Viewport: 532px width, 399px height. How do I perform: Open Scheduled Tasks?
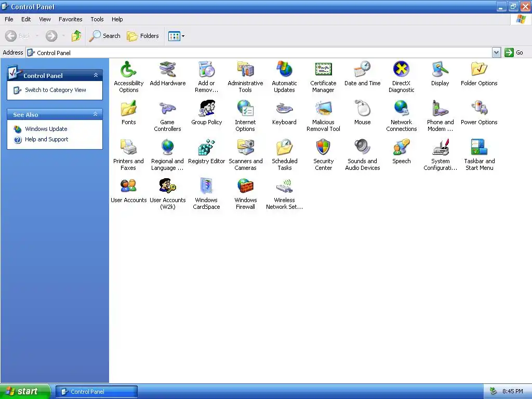[x=284, y=155]
